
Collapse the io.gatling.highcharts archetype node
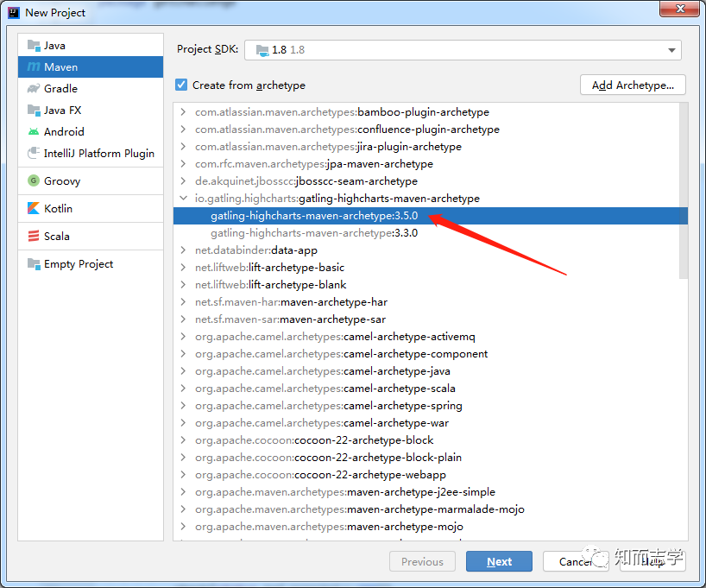[183, 198]
